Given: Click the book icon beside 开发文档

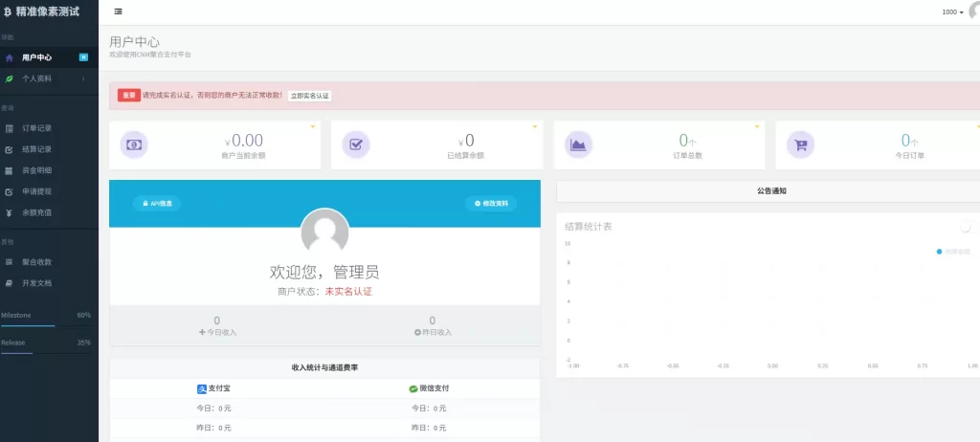Looking at the screenshot, I should coord(9,283).
